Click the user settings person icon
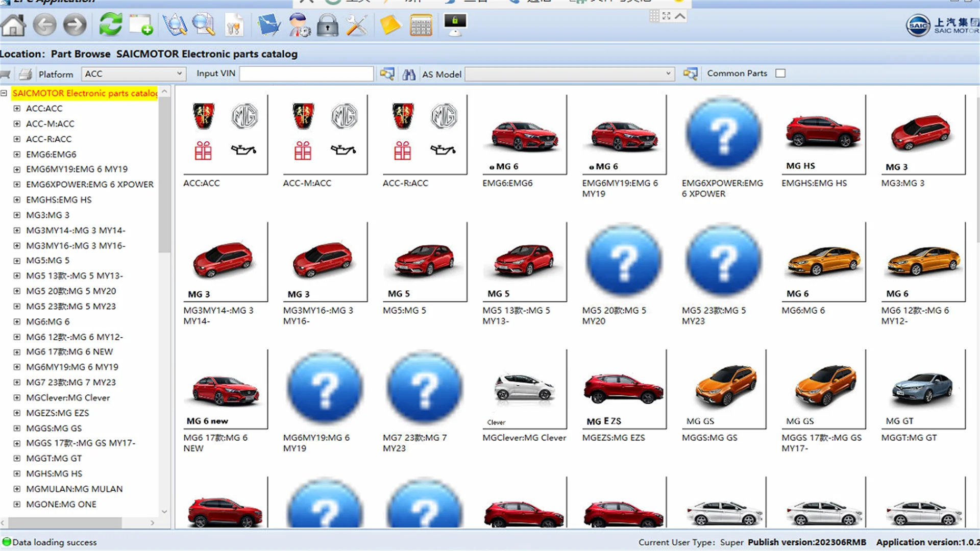The image size is (980, 551). pos(299,24)
